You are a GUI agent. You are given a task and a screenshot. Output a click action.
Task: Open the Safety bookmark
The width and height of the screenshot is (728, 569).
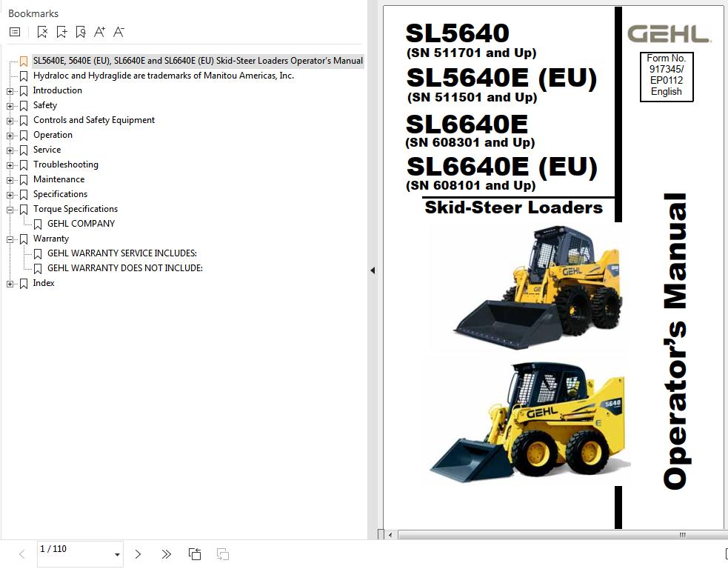45,105
